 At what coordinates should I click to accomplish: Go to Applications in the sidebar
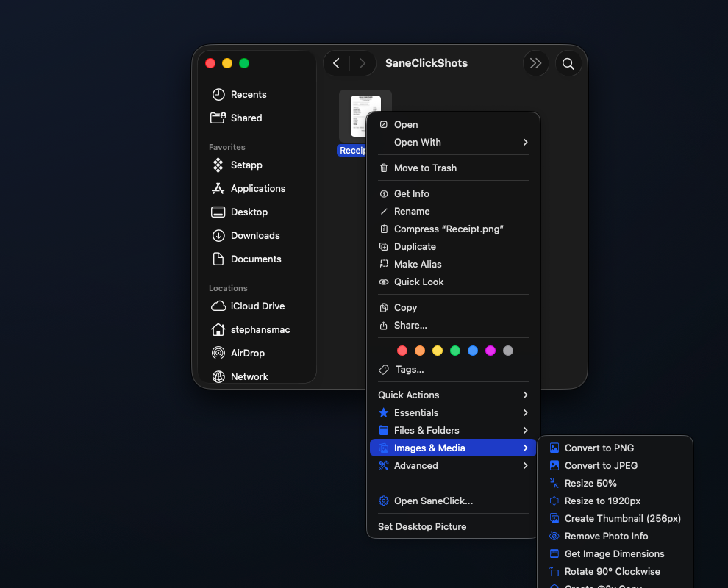(x=257, y=188)
